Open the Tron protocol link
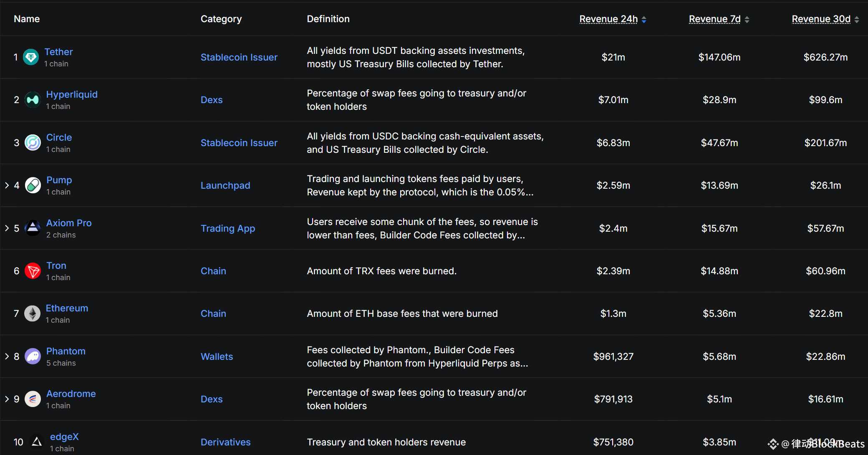The image size is (868, 455). [56, 265]
